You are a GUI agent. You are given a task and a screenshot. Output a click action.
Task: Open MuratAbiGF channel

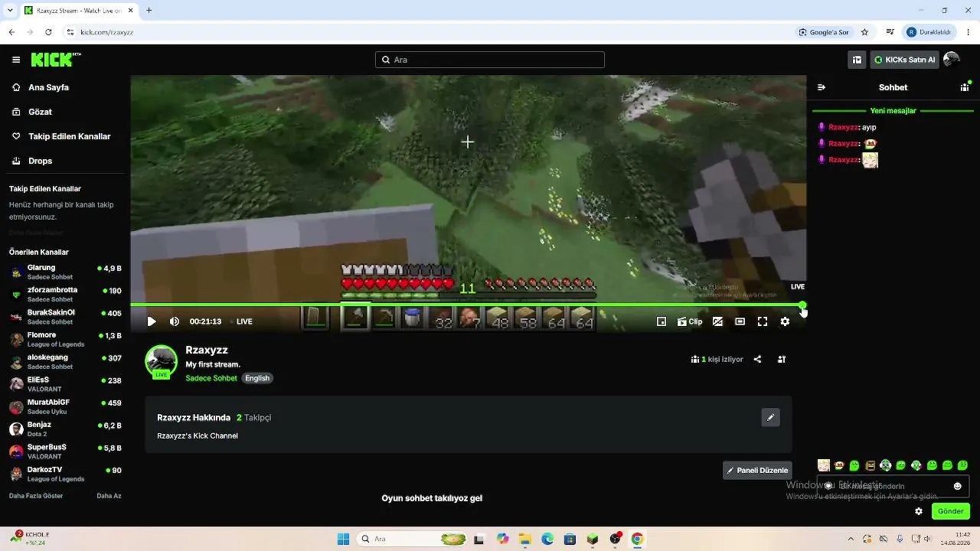65,406
